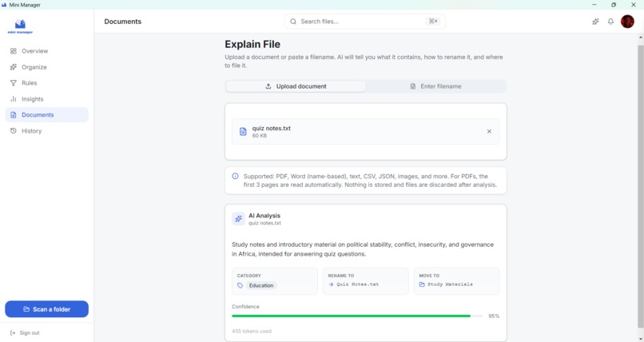The image size is (644, 342).
Task: Click the 60 KB file size text
Action: click(x=259, y=136)
